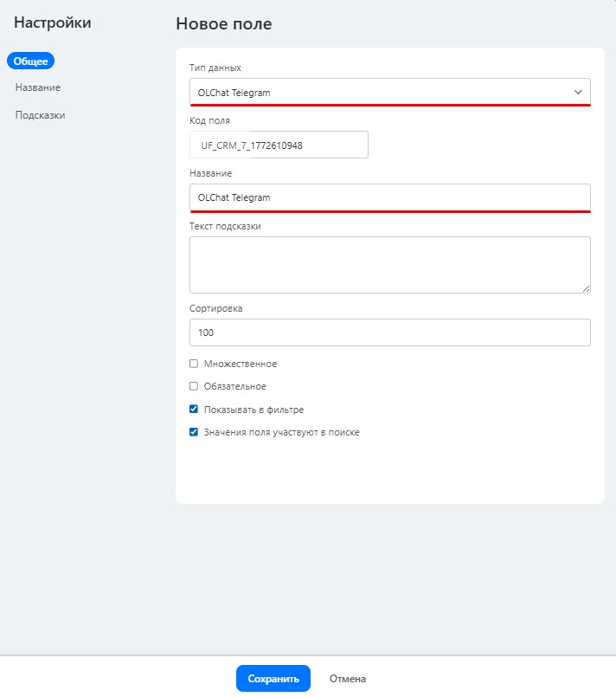Click the Сортировка field label
The width and height of the screenshot is (616, 697).
(x=217, y=307)
